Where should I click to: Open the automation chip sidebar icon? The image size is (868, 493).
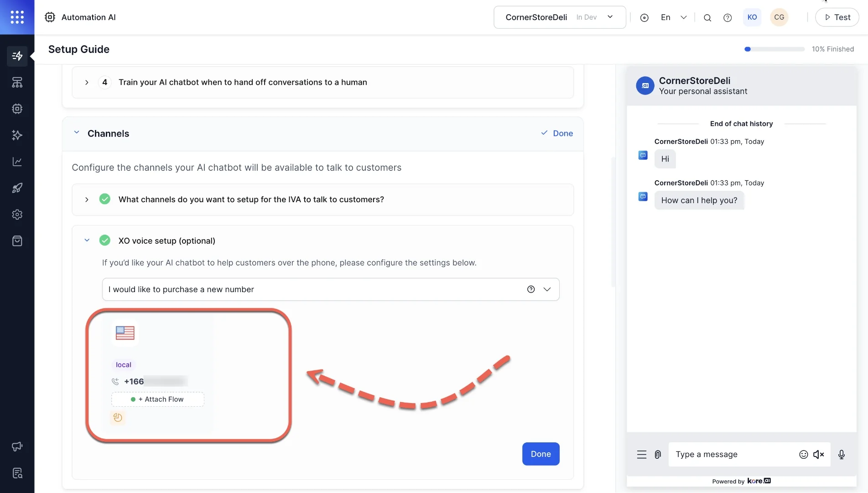17,109
